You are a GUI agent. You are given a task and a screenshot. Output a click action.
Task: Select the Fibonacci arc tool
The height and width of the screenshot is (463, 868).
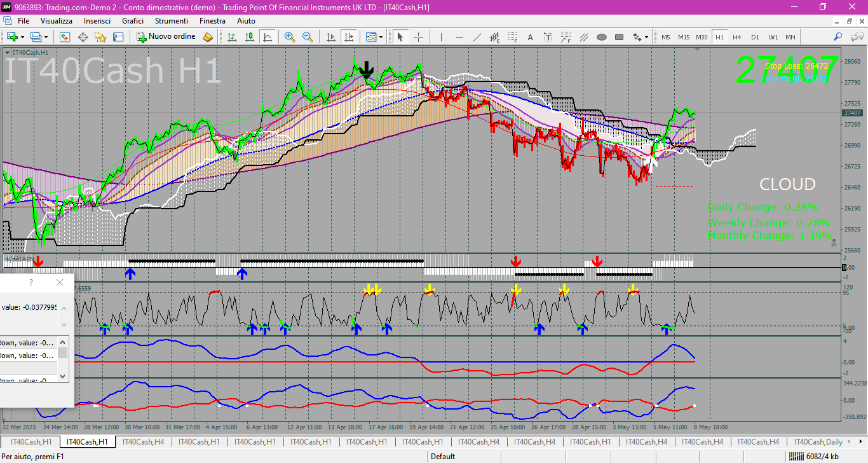(x=566, y=37)
